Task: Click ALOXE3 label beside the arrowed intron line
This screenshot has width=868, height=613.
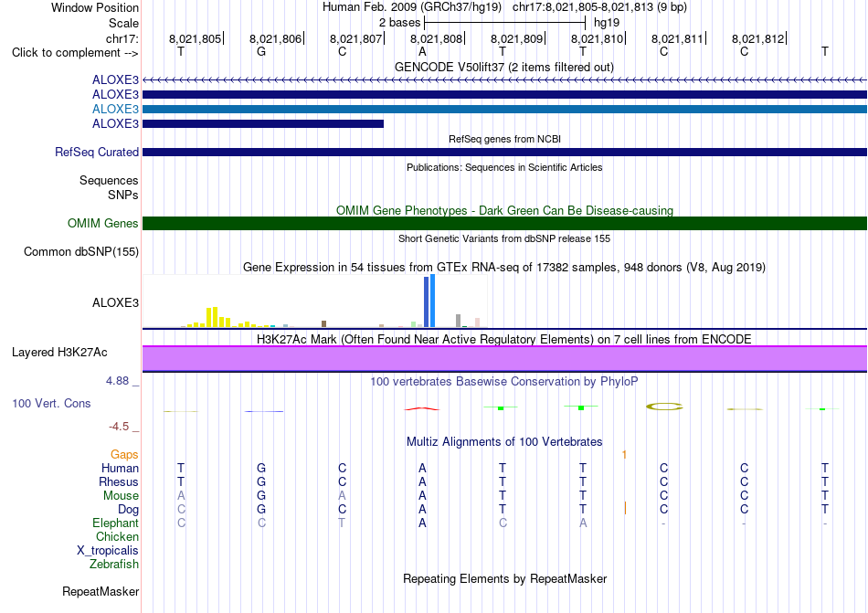Action: pyautogui.click(x=115, y=79)
